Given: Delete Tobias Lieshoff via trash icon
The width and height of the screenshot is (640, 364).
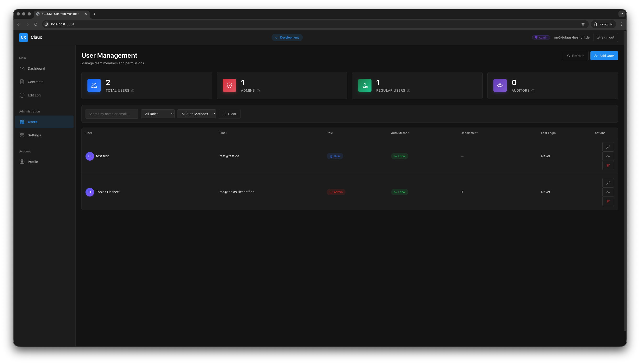Looking at the screenshot, I should [608, 202].
